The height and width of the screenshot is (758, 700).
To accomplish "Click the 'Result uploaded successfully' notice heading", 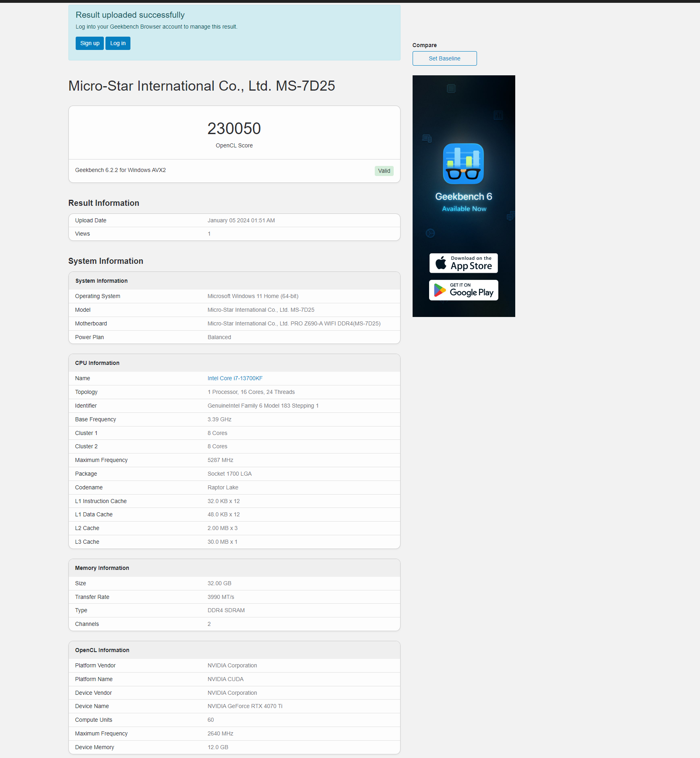I will pyautogui.click(x=130, y=15).
